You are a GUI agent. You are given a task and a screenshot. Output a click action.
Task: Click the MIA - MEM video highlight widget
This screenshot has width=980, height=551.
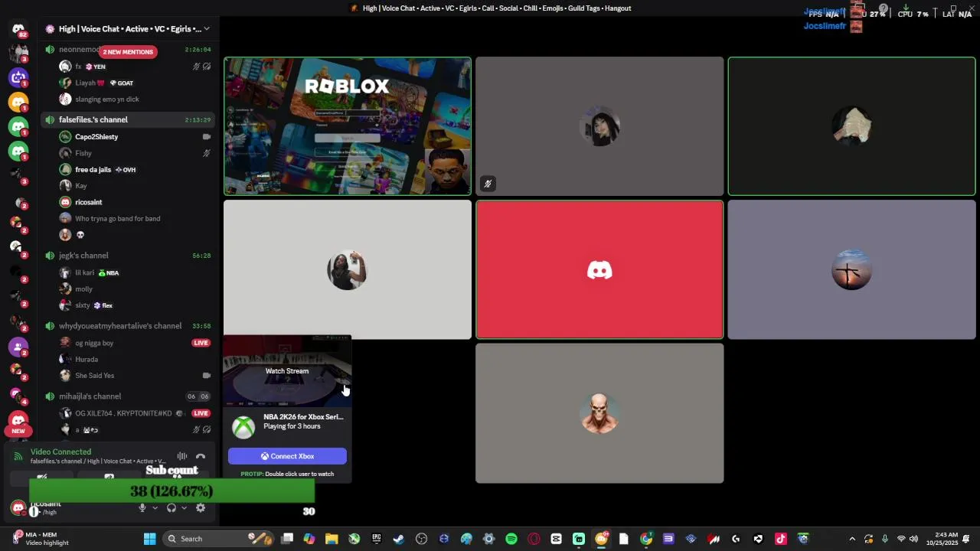click(x=41, y=539)
